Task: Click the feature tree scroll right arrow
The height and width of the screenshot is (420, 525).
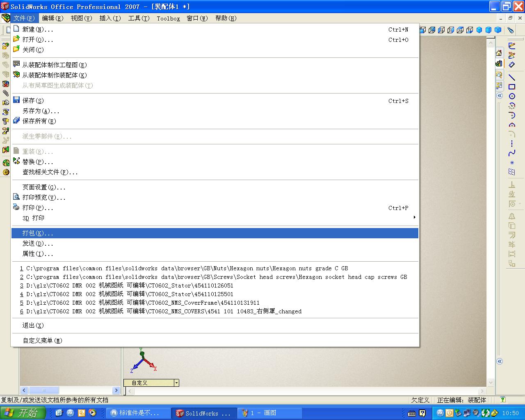Action: [x=116, y=390]
